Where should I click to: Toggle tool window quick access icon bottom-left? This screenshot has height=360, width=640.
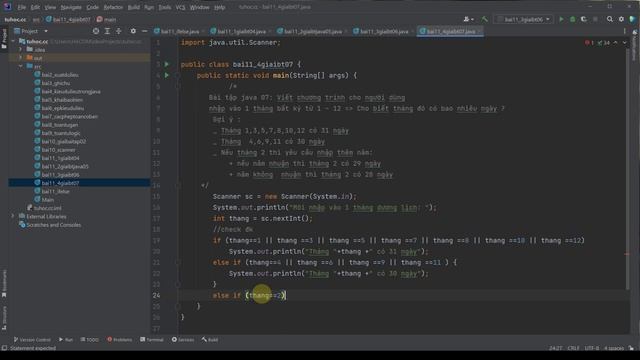(x=4, y=348)
